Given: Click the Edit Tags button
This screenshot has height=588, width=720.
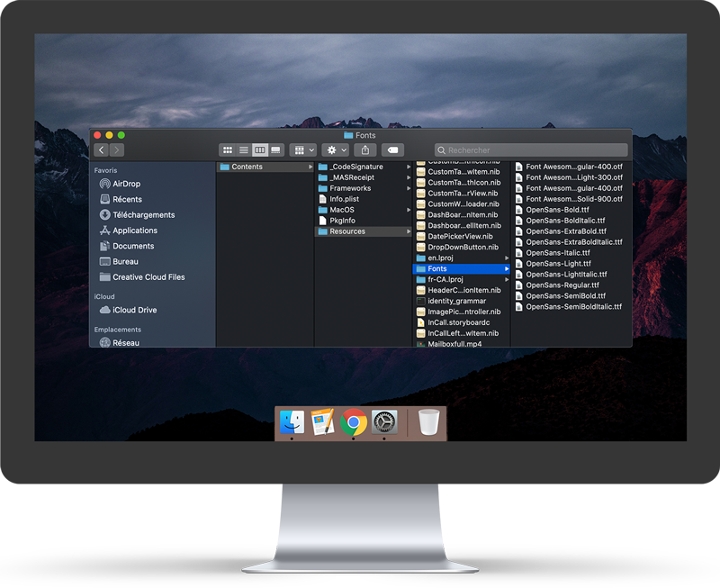Looking at the screenshot, I should [x=392, y=149].
